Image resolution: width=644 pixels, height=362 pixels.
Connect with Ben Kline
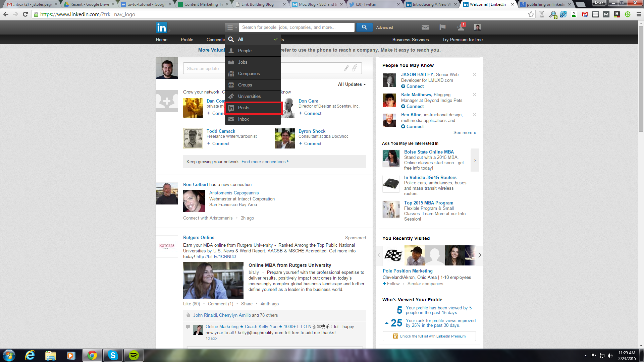[x=413, y=126]
